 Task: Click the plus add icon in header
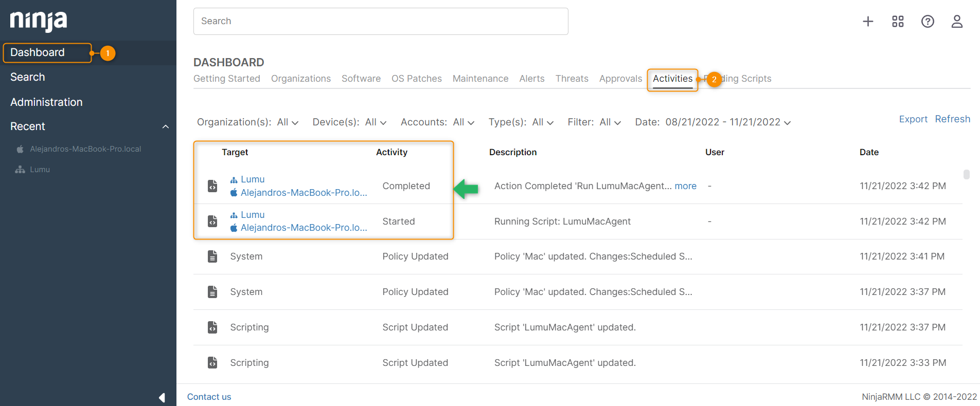coord(868,21)
